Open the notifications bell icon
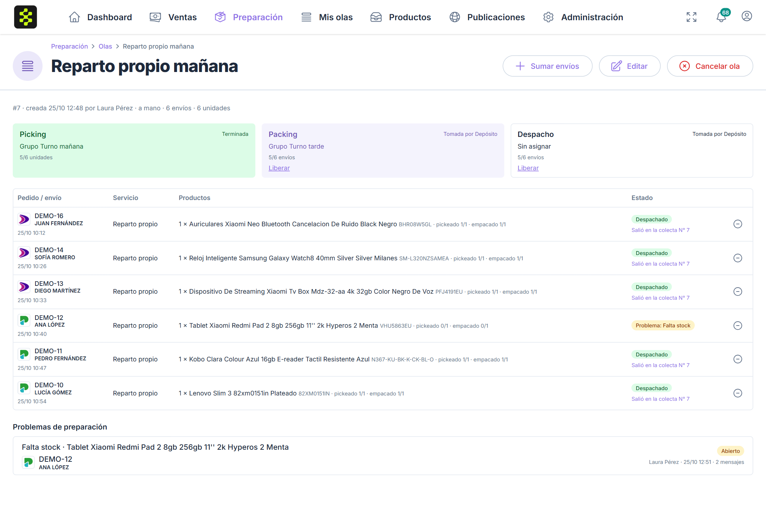 pos(722,17)
